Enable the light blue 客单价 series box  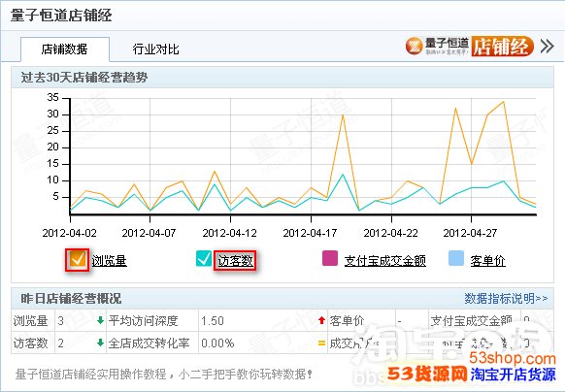coord(456,258)
